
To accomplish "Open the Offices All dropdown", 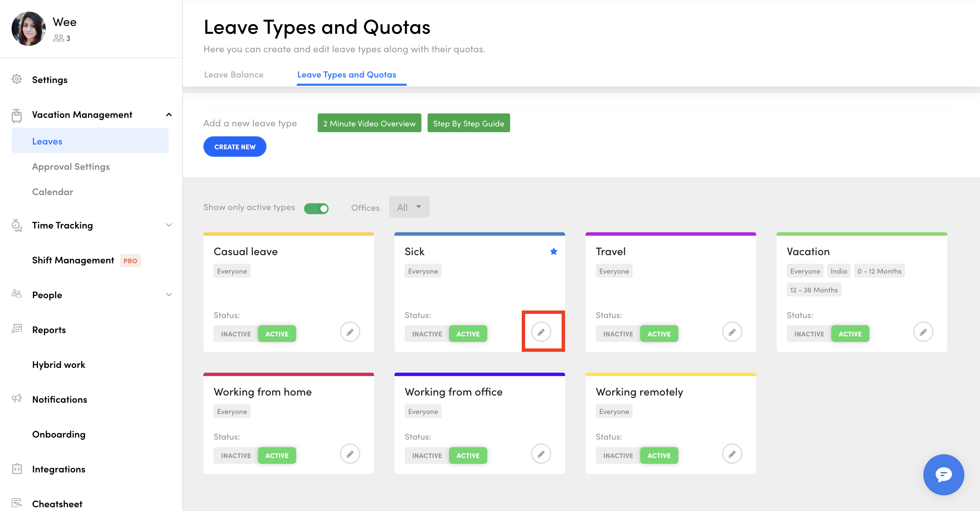I will pyautogui.click(x=409, y=207).
